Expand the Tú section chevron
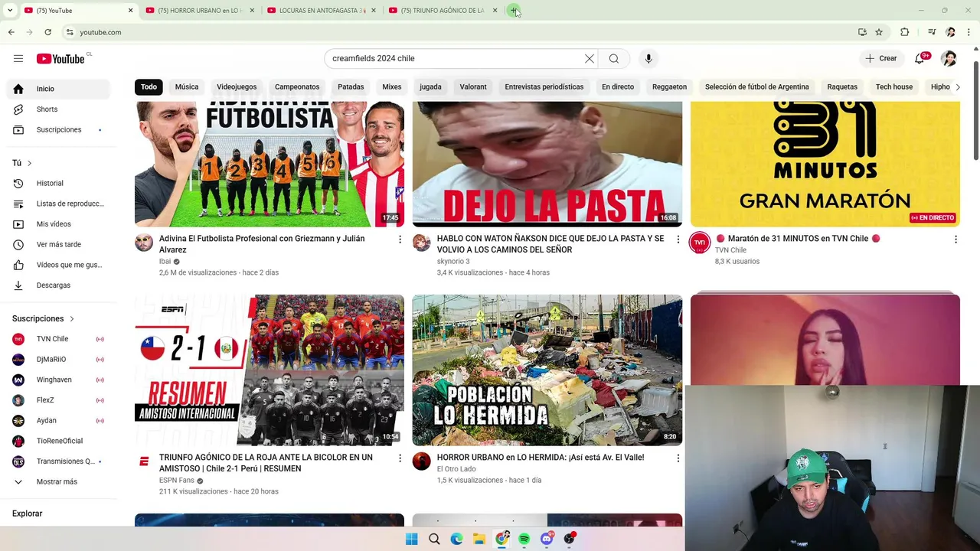 (x=30, y=163)
